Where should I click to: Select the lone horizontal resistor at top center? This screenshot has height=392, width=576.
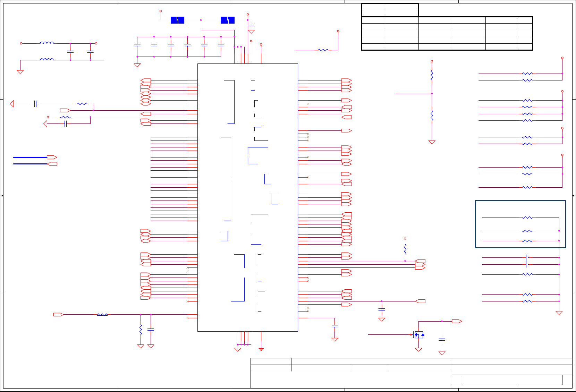coord(323,50)
